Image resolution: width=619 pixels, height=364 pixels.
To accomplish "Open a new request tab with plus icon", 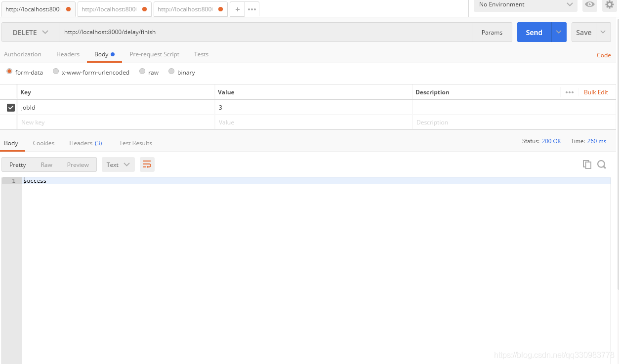I will (x=237, y=9).
